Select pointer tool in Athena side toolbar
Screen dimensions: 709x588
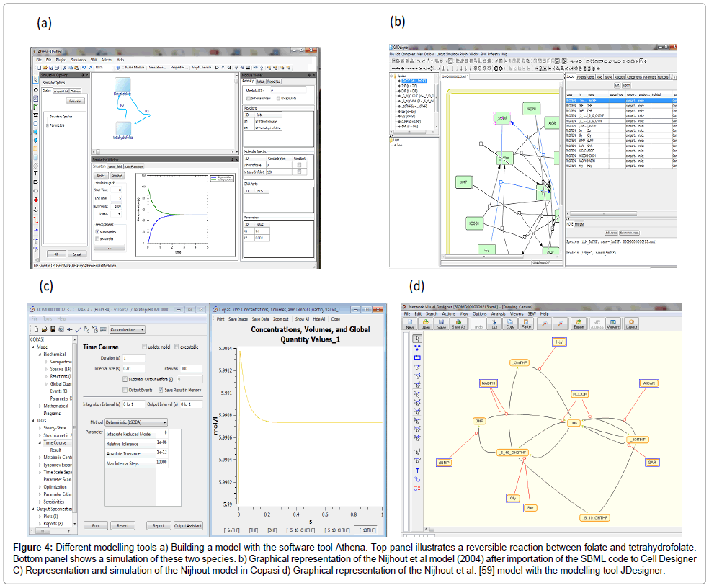[x=36, y=79]
